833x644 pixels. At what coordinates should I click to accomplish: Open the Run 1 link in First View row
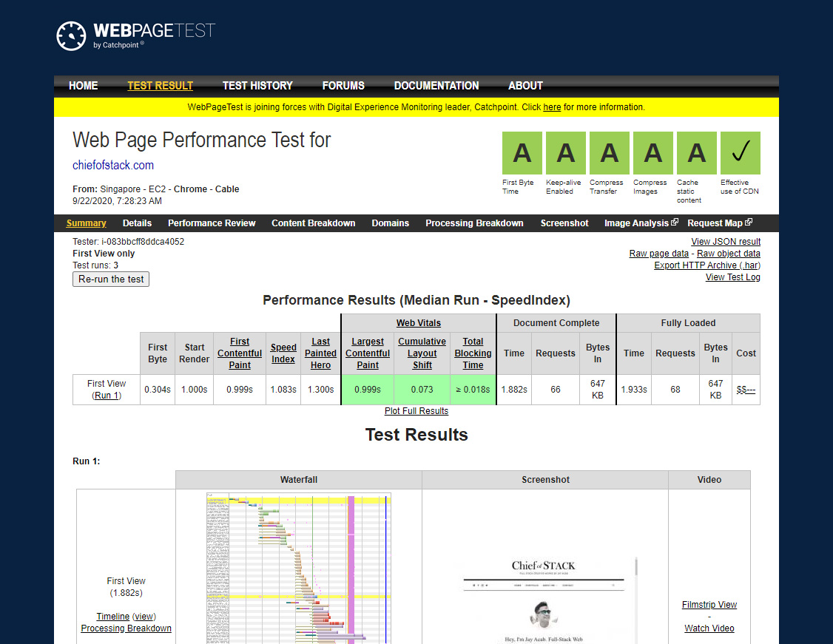[x=107, y=396]
